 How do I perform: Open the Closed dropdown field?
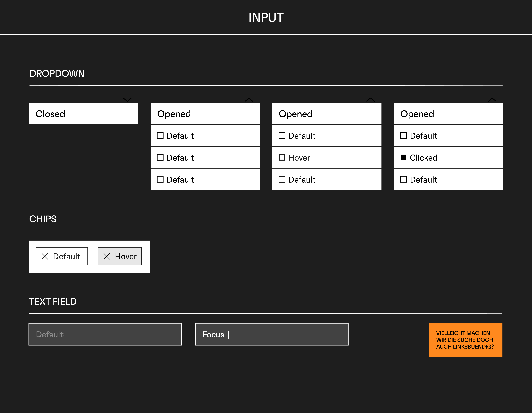[x=84, y=114]
